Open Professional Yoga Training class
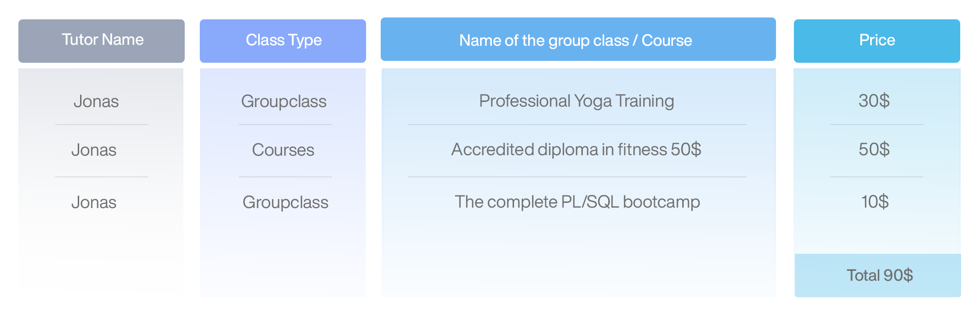The width and height of the screenshot is (980, 318). tap(577, 101)
